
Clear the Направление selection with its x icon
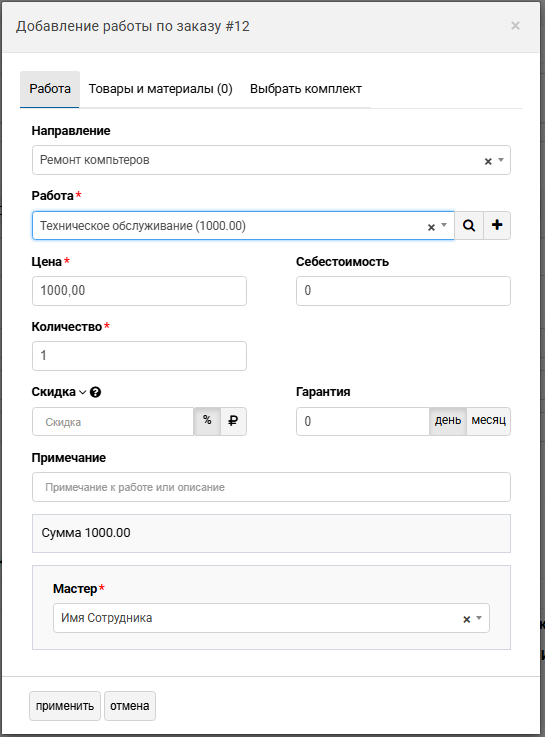[488, 161]
